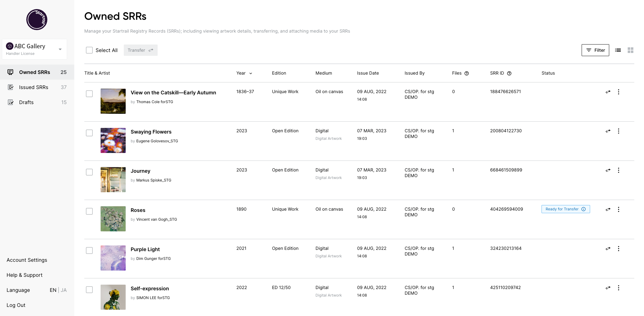Screen dimensions: 644x316
Task: Open View on the Catskill—Early Autumn title
Action: pyautogui.click(x=173, y=92)
